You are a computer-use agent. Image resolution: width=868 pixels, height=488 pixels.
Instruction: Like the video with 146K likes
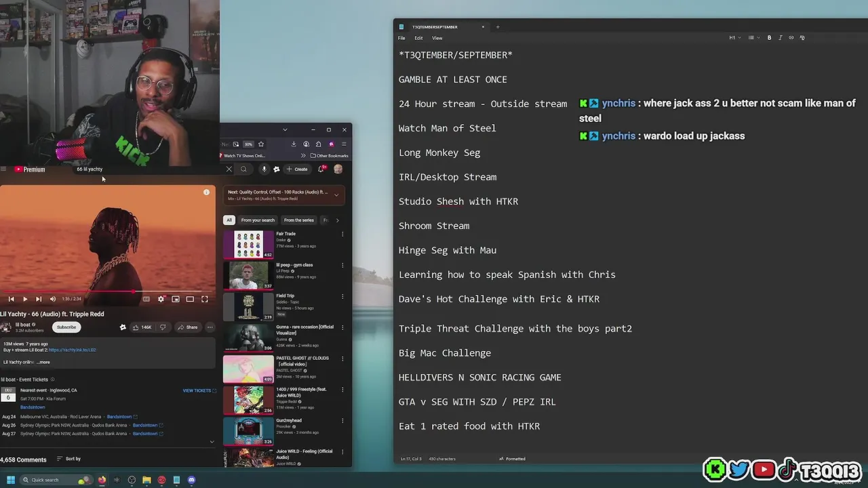click(x=142, y=327)
